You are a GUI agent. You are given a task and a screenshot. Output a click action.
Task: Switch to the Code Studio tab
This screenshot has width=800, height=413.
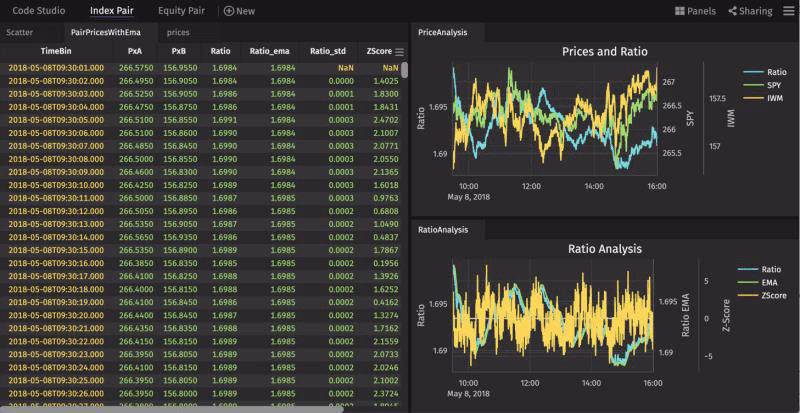click(38, 11)
